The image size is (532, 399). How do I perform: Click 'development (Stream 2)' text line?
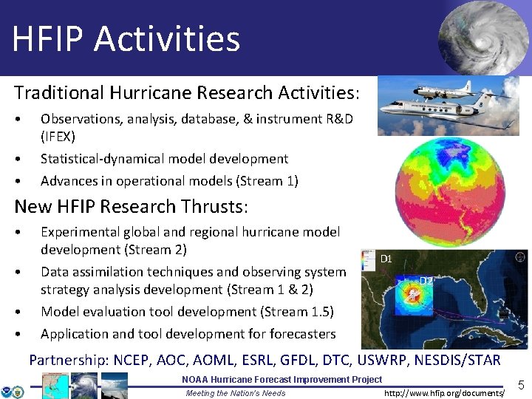tap(114, 250)
